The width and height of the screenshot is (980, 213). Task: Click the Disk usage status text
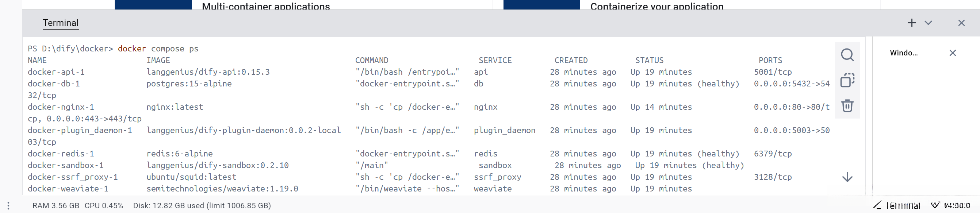(202, 205)
